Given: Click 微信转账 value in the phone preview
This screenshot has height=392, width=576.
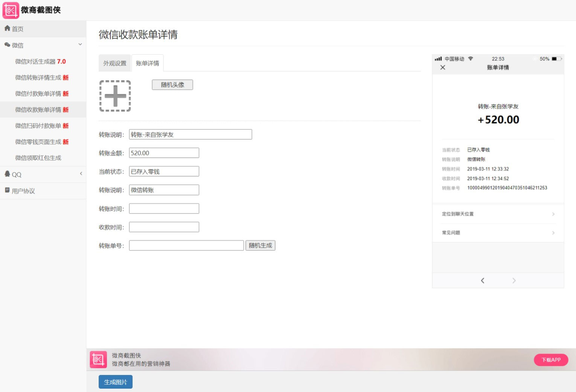Looking at the screenshot, I should (x=476, y=159).
